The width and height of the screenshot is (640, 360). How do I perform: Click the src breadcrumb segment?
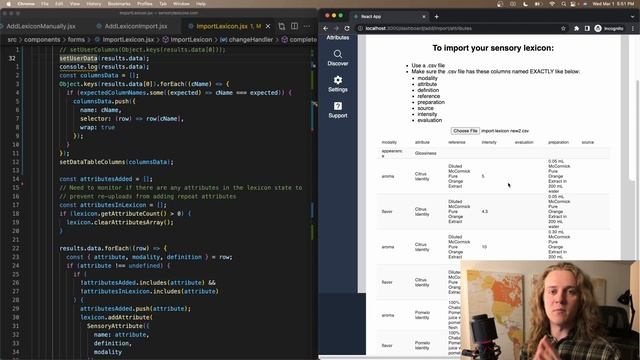click(12, 40)
